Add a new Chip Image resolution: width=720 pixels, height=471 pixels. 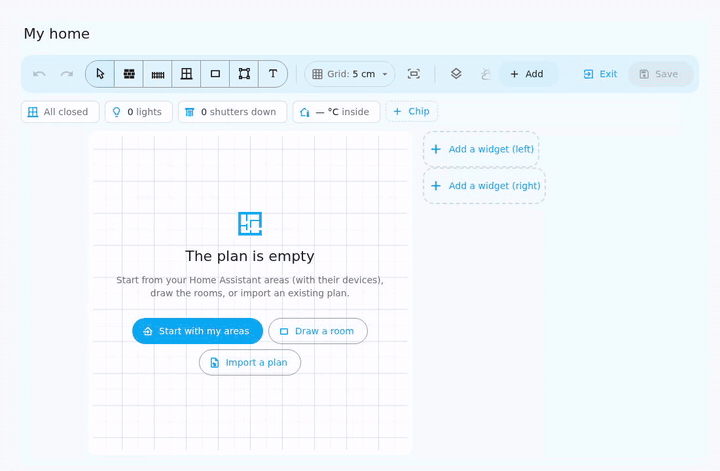412,112
